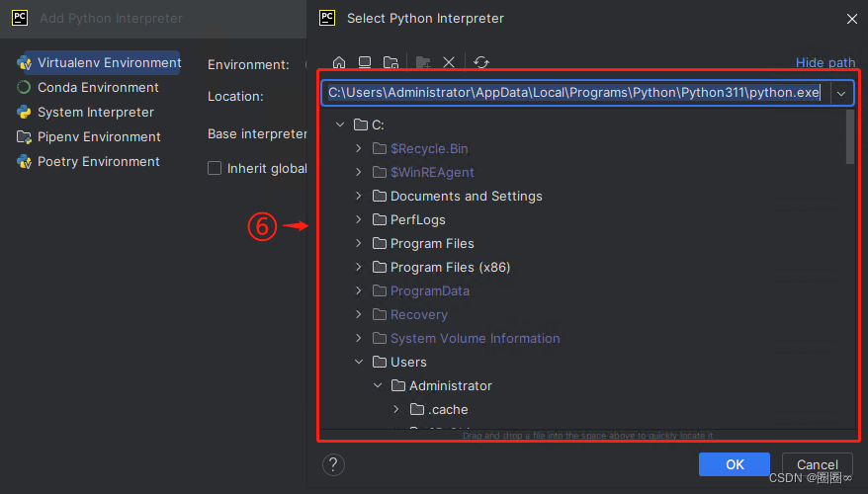Viewport: 868px width, 494px height.
Task: Click the .cache folder icon
Action: (417, 409)
